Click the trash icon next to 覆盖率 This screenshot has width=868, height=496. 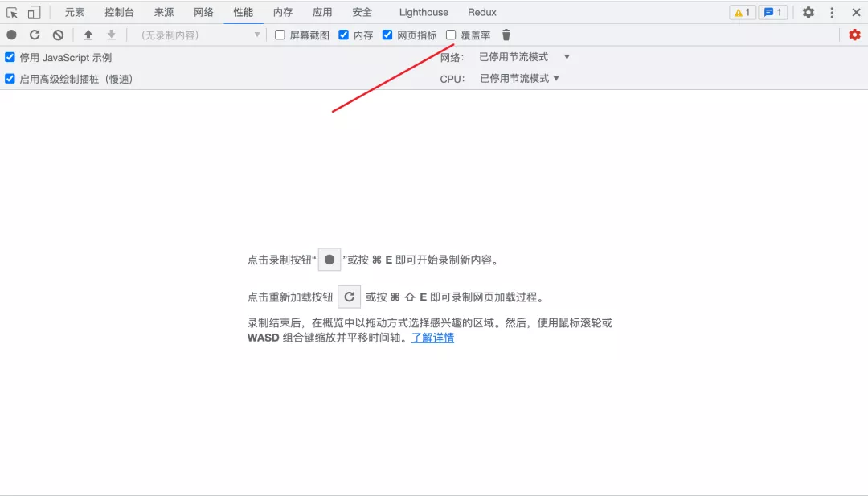506,35
